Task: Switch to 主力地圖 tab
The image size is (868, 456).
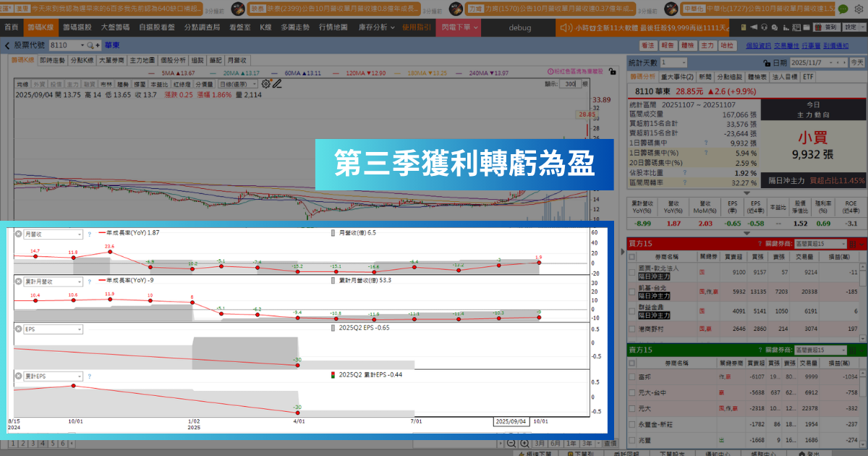Action: coord(142,61)
